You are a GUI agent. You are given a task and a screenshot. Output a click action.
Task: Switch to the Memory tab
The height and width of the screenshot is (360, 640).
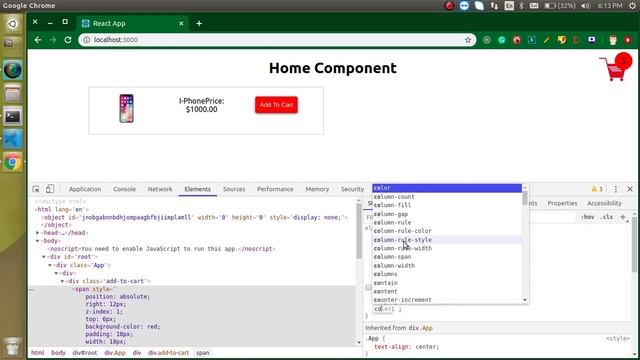[317, 189]
